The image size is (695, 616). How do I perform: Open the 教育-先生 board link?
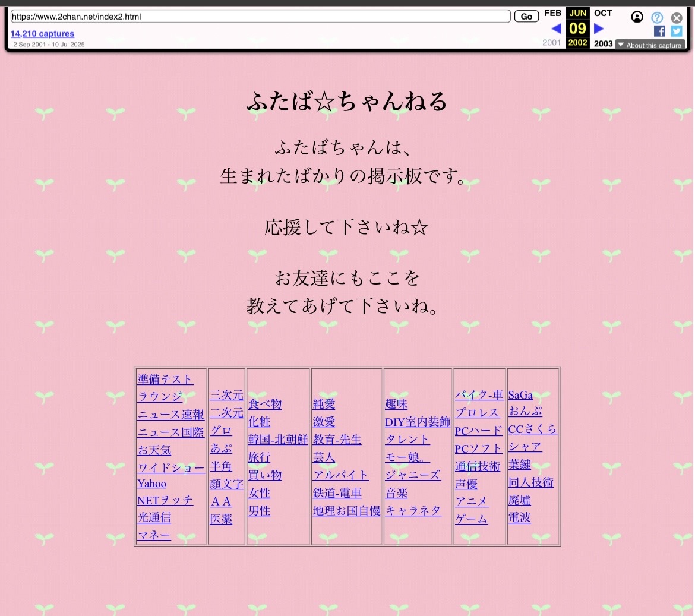pyautogui.click(x=337, y=439)
